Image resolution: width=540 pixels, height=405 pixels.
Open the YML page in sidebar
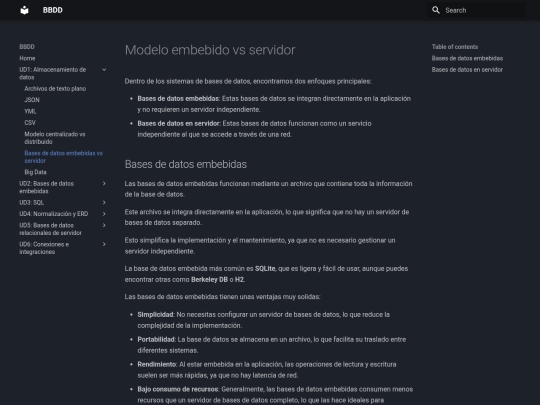pyautogui.click(x=30, y=111)
